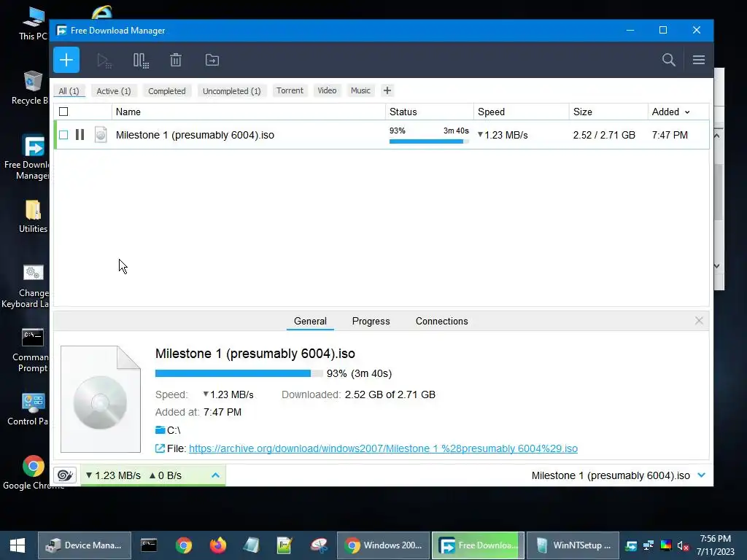The width and height of the screenshot is (747, 560).
Task: Switch to the Connections details tab
Action: coord(441,322)
